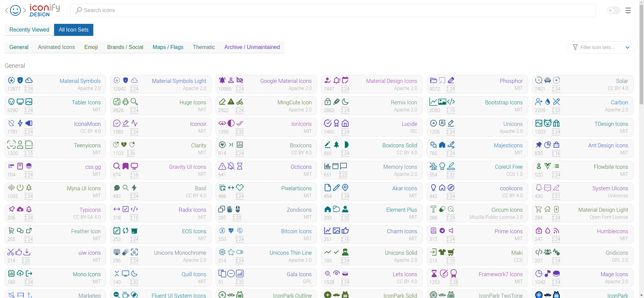644x298 pixels.
Task: Select the water drop icon in Carbon card
Action: point(548,102)
